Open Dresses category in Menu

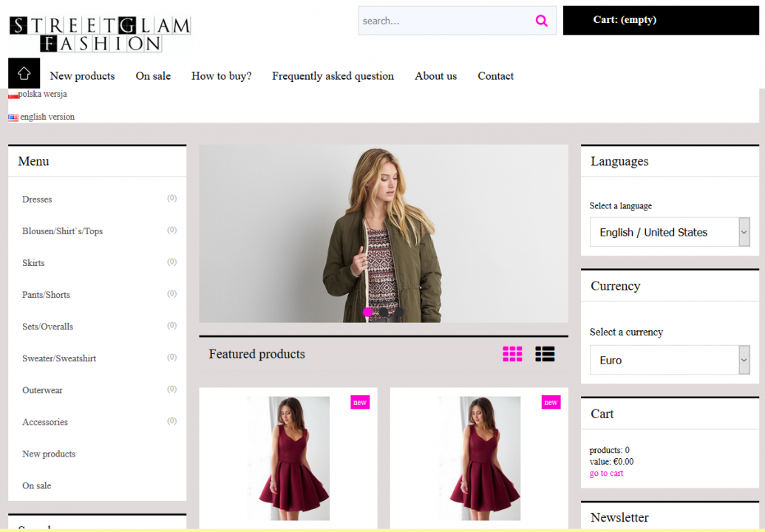click(37, 199)
